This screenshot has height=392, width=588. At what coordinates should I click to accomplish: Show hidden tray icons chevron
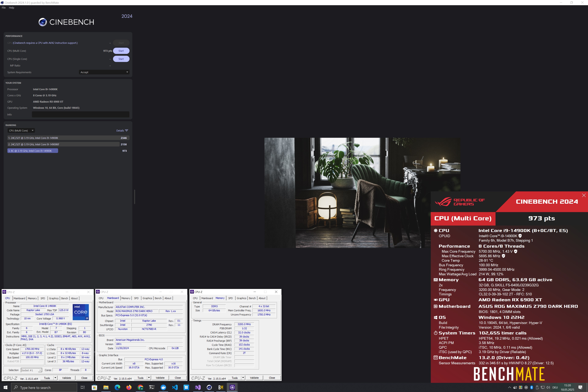click(x=509, y=388)
